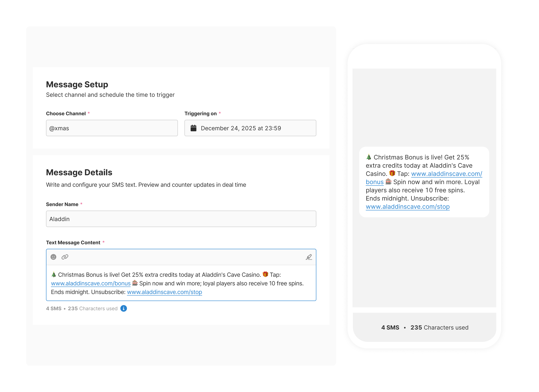
Task: Edit the Sender Name field showing Aladdin
Action: pos(181,219)
